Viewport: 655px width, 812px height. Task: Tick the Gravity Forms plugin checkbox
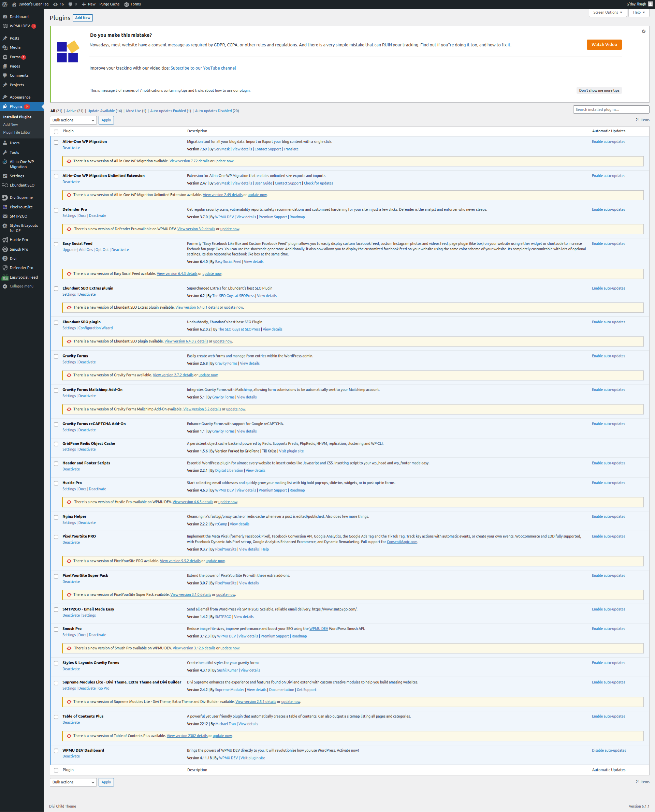pyautogui.click(x=56, y=356)
